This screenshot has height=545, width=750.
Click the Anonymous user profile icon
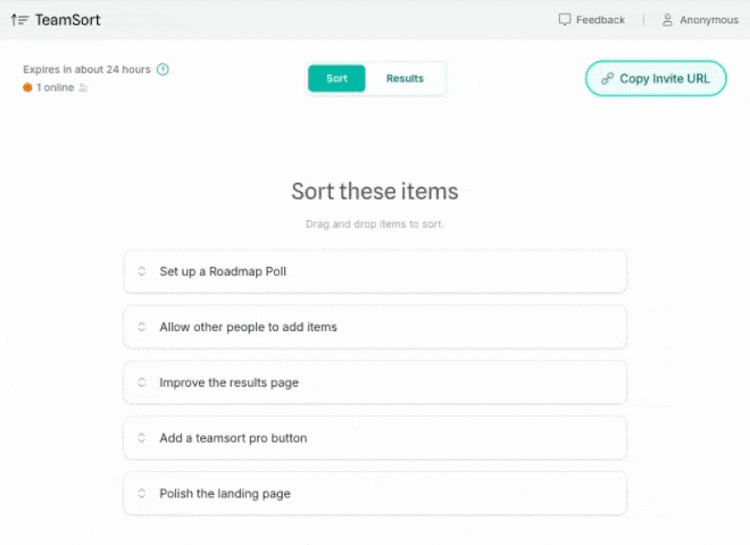(667, 19)
